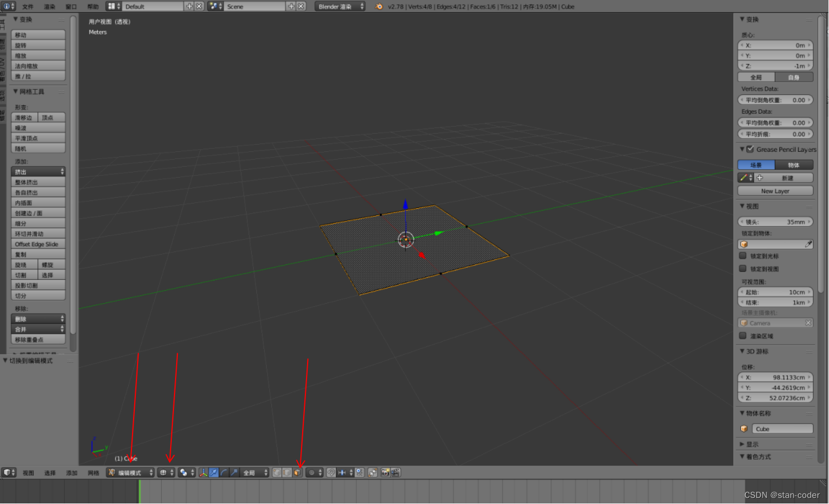Enable the 锁定到视图 checkbox

point(743,268)
